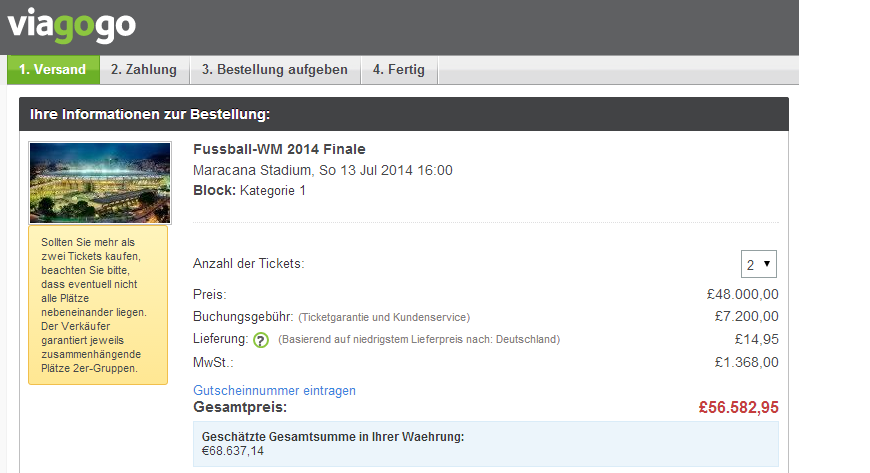Click the Geschätzte Gesamtsumme heading
The image size is (870, 473).
pos(333,437)
